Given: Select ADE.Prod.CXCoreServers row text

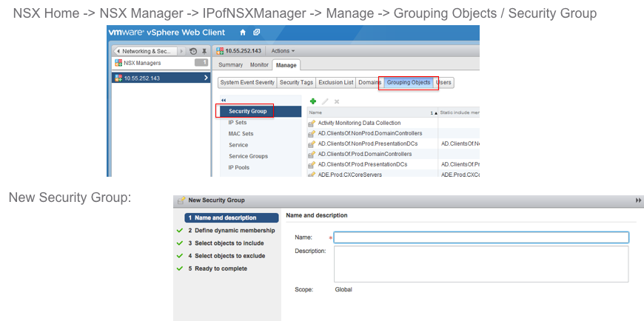Looking at the screenshot, I should [350, 175].
